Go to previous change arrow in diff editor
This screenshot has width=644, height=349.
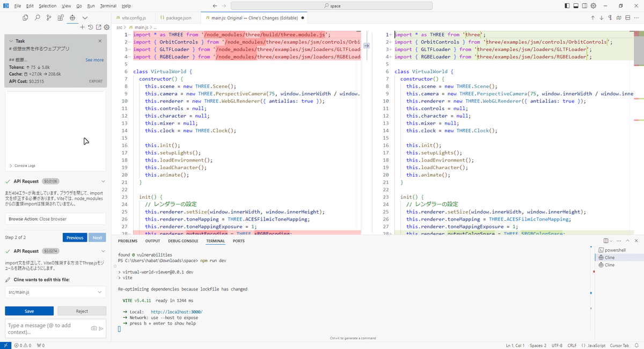coord(593,18)
